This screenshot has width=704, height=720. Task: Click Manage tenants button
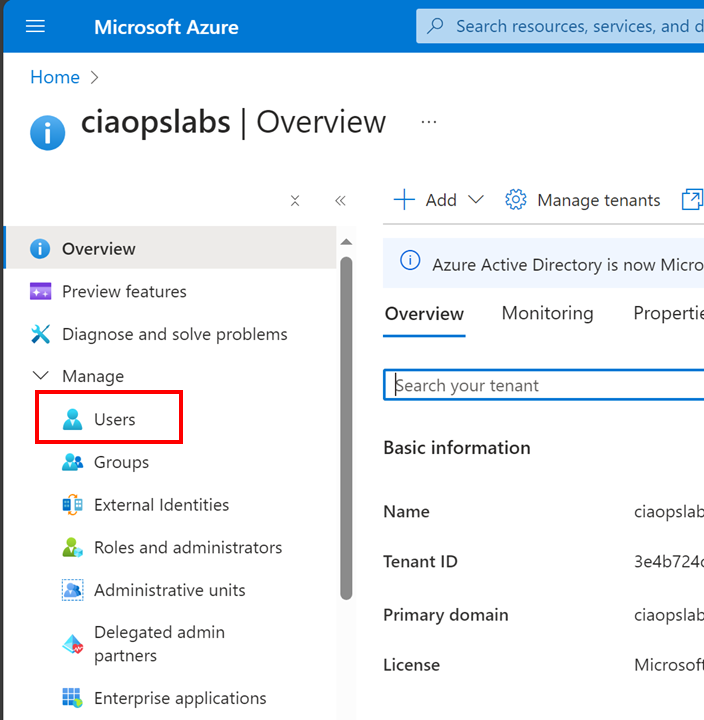583,200
